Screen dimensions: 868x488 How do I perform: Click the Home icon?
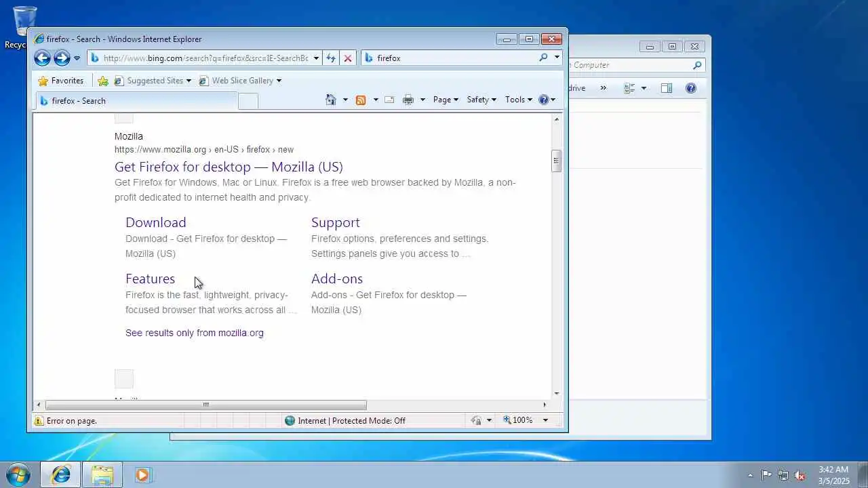(331, 100)
